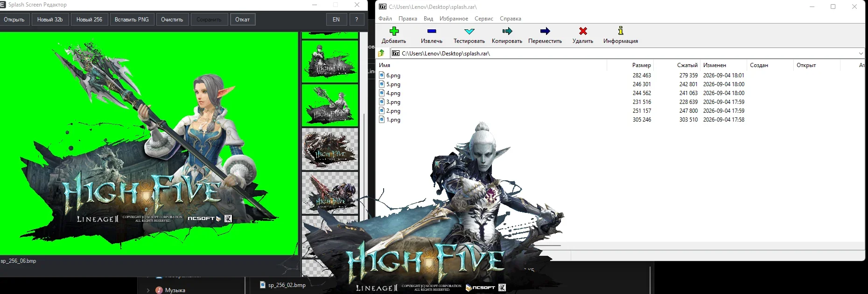Click the 7z icon in the address bar

(x=396, y=53)
